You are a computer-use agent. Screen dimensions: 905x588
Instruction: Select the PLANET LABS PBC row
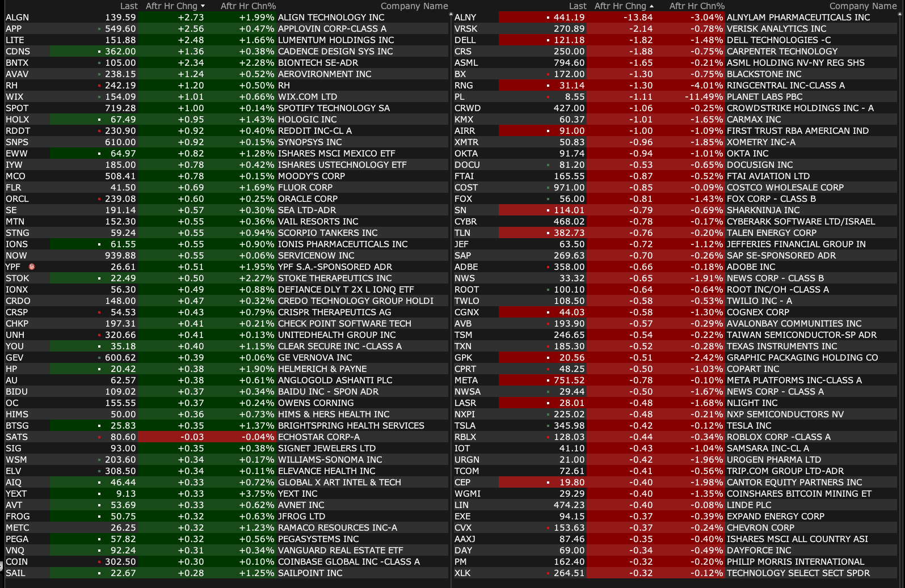(764, 97)
